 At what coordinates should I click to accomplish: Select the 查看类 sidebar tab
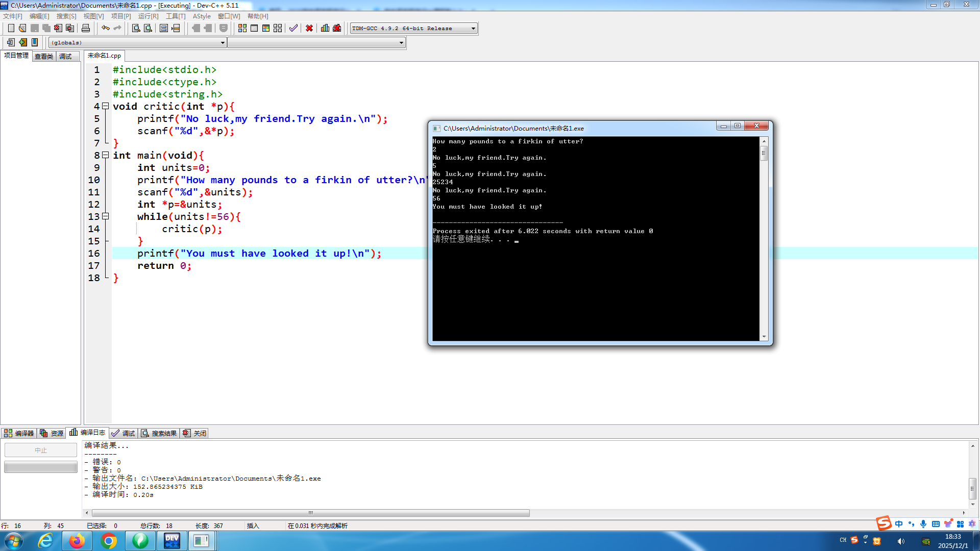coord(44,57)
